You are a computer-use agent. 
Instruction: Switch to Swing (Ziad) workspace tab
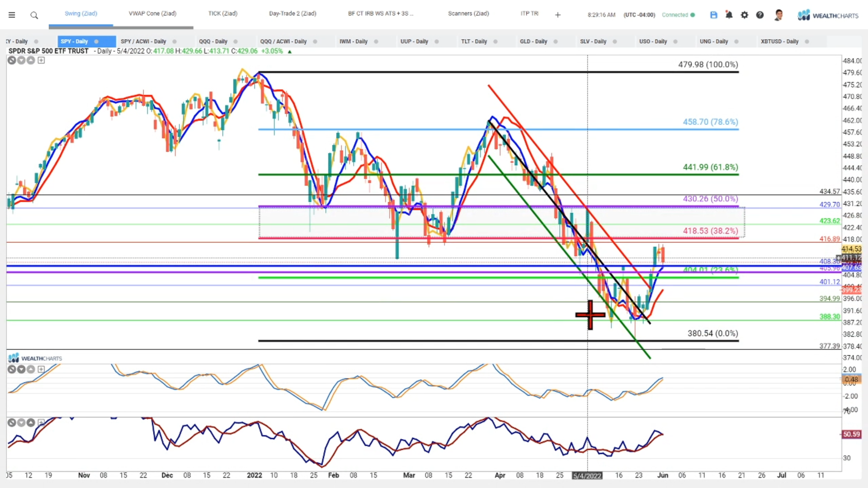click(x=80, y=14)
